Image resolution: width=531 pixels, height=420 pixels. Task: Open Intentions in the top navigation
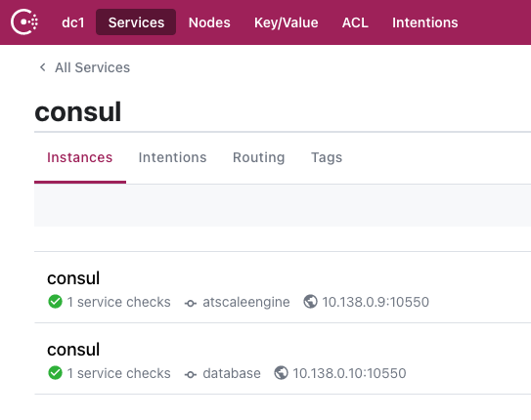(425, 22)
